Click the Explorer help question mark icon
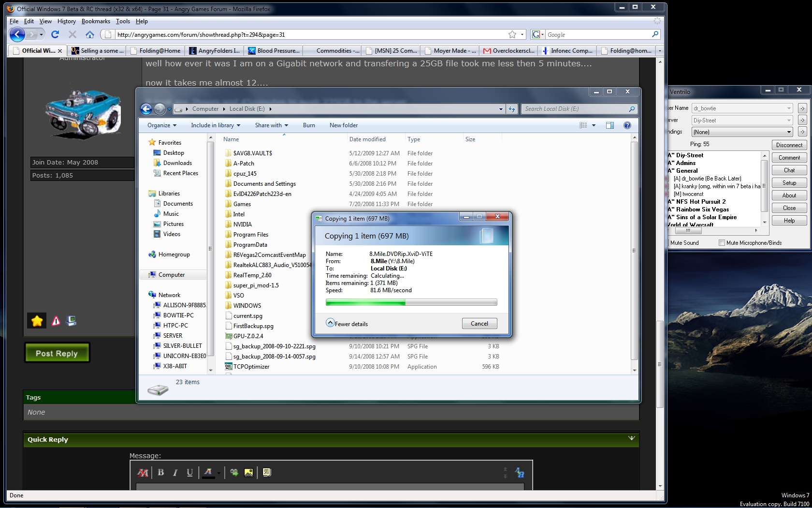812x508 pixels. pyautogui.click(x=627, y=125)
